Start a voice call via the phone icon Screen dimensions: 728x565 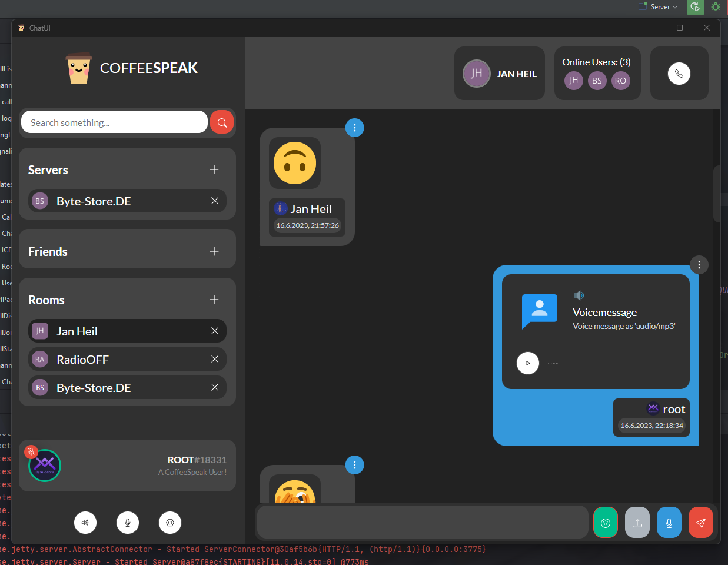pos(679,73)
